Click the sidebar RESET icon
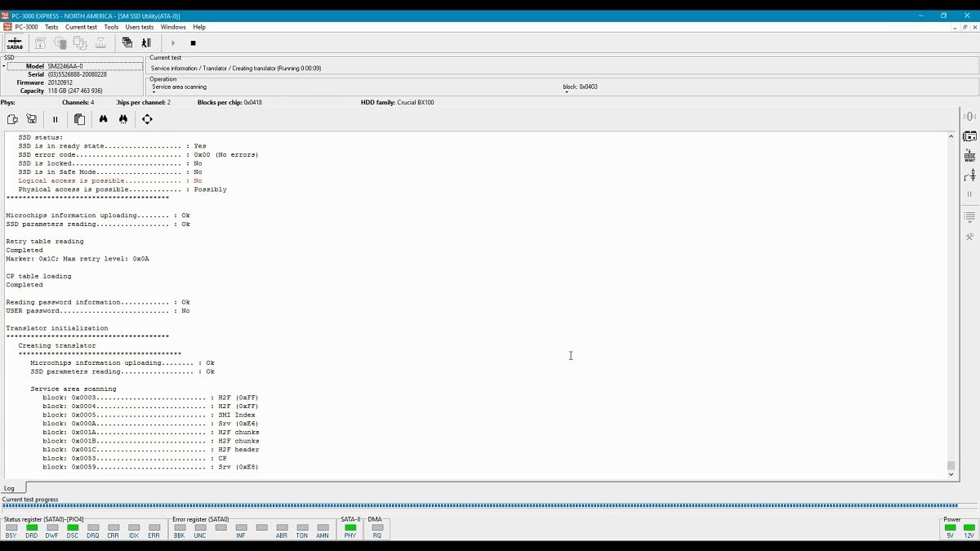This screenshot has width=980, height=551. coord(969,155)
